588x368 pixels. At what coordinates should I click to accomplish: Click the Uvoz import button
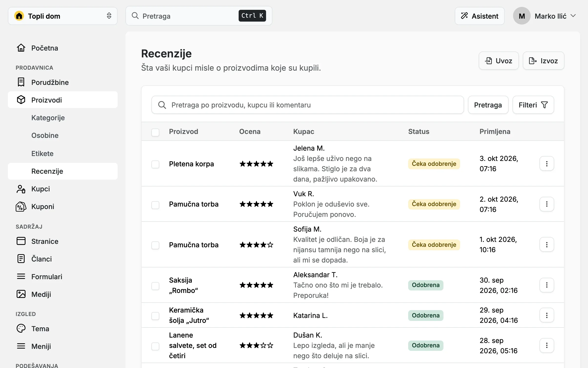499,61
